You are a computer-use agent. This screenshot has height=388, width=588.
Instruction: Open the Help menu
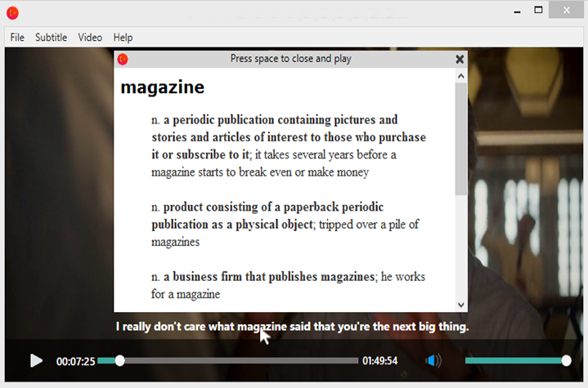point(123,38)
